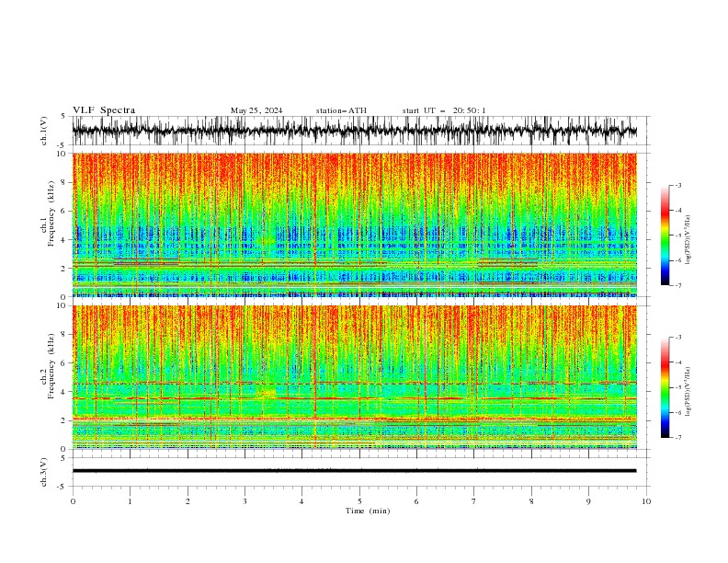
Task: Click the 'station=ATH' label
Action: 341,110
